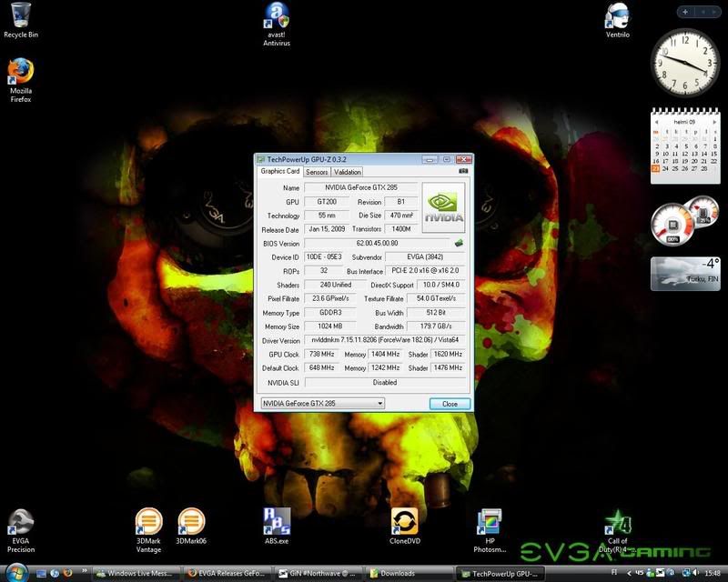728x582 pixels.
Task: Open avast! Antivirus desktop shortcut
Action: coord(276,17)
